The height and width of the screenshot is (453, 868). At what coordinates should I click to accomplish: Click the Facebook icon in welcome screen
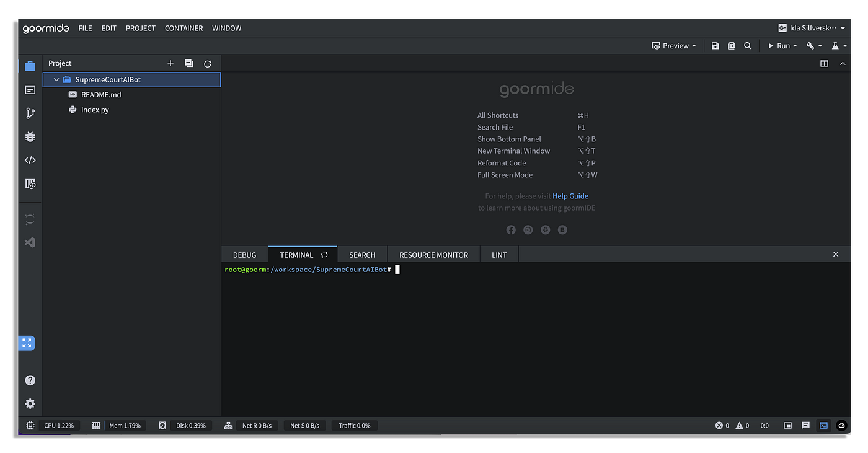click(511, 230)
